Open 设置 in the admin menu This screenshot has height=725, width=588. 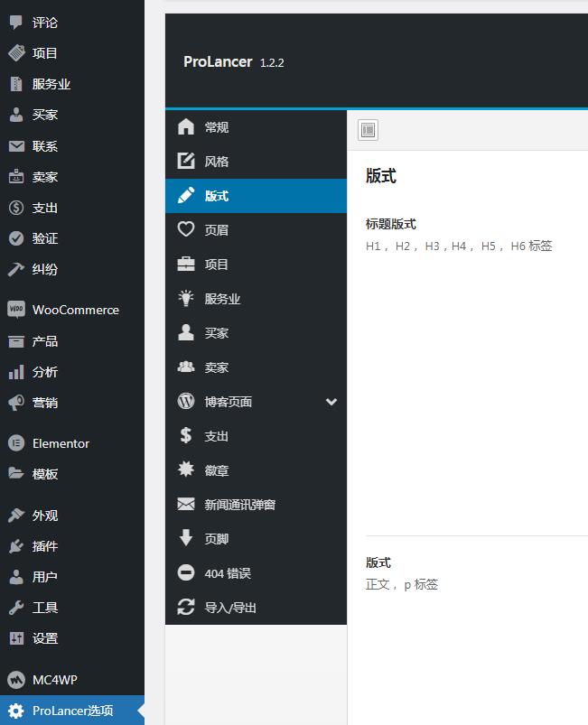click(x=72, y=638)
